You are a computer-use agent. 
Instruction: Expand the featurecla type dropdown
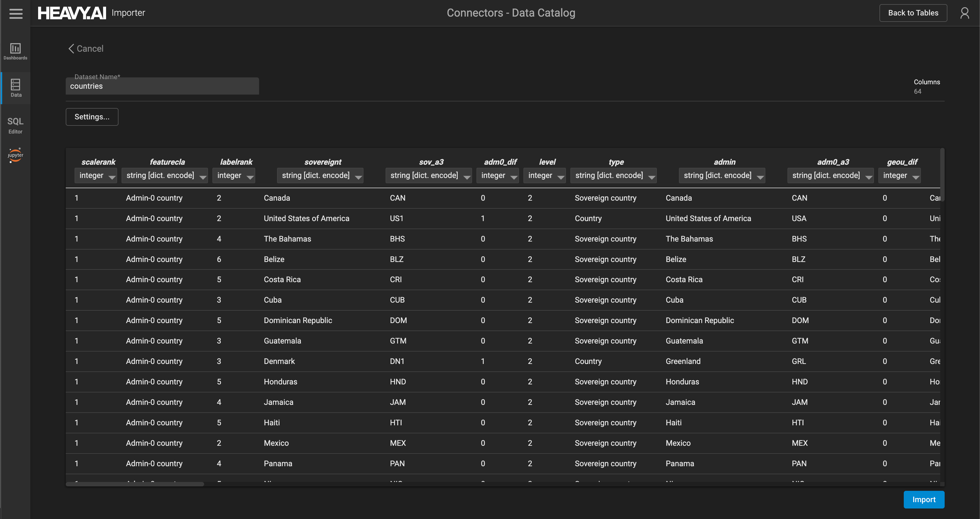pos(165,175)
